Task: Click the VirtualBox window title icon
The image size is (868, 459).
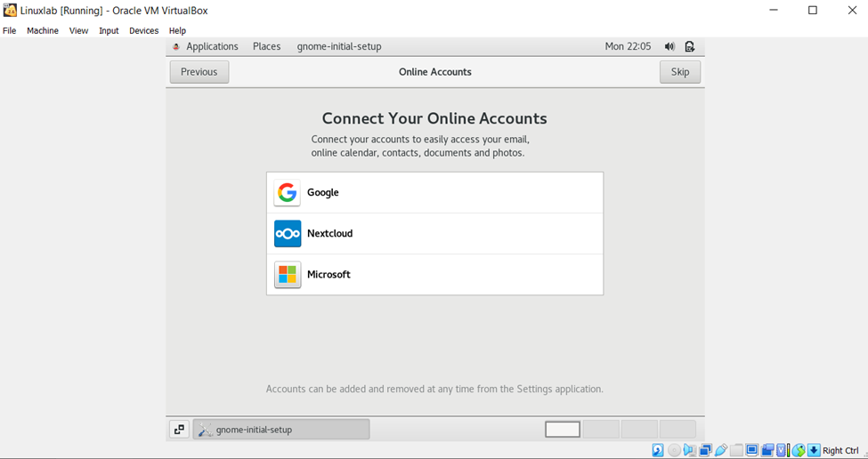Action: [10, 10]
